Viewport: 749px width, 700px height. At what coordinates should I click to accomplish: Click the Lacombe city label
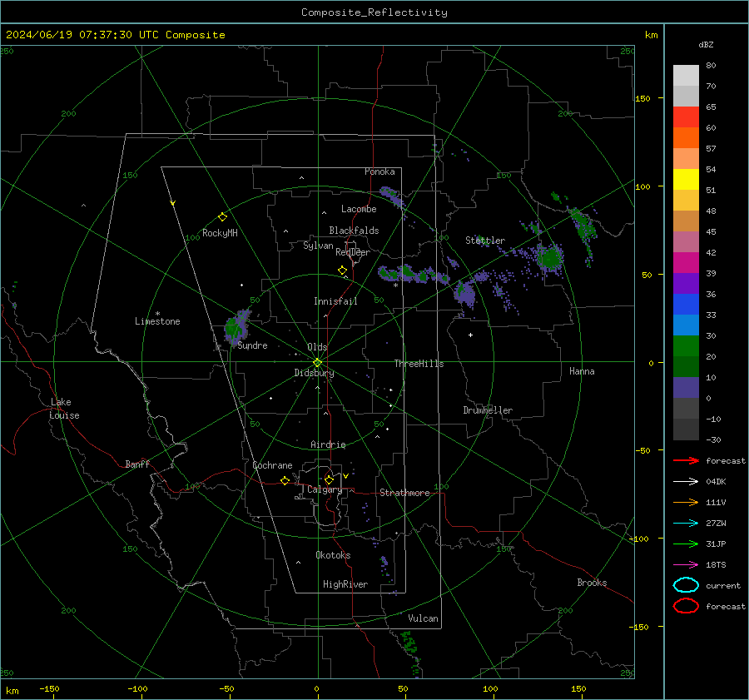(x=359, y=209)
